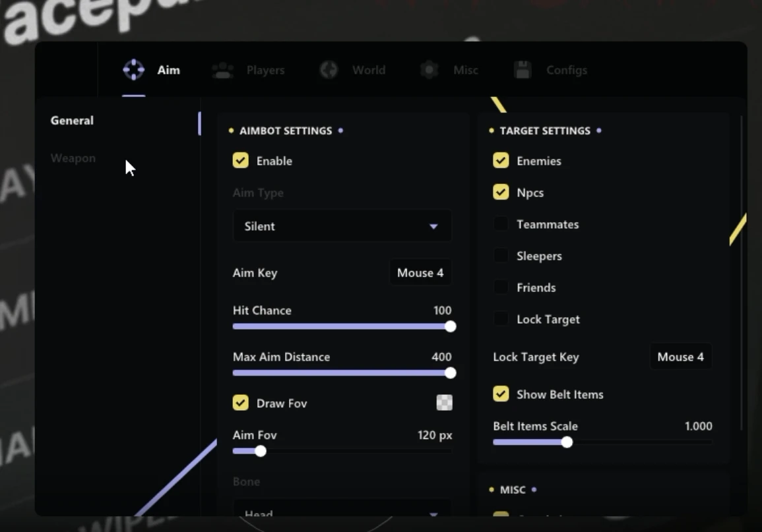Click the Belt Items Scale value 1.000
This screenshot has height=532, width=762.
point(699,426)
